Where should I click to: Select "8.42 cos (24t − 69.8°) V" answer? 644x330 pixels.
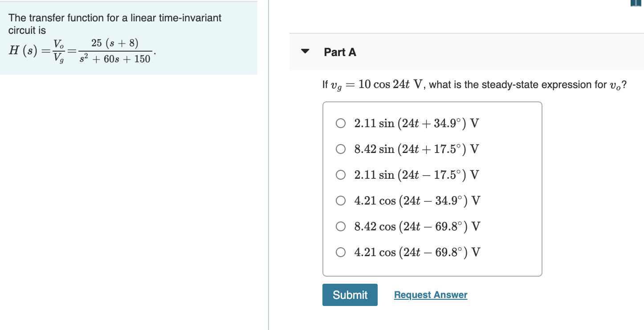(341, 226)
